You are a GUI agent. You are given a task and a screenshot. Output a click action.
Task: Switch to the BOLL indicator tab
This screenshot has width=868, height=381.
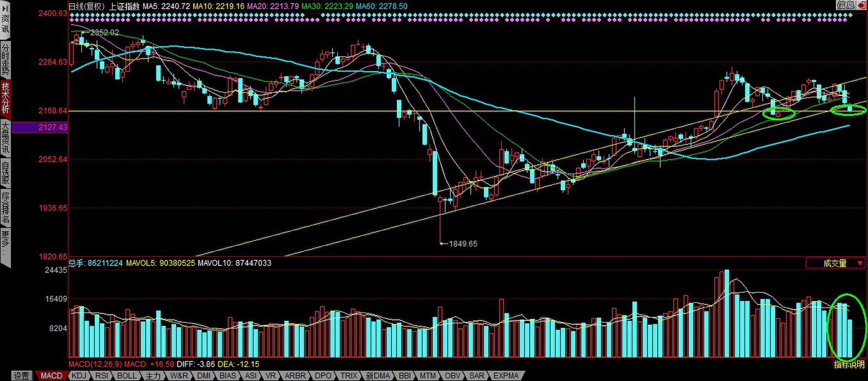(x=127, y=376)
